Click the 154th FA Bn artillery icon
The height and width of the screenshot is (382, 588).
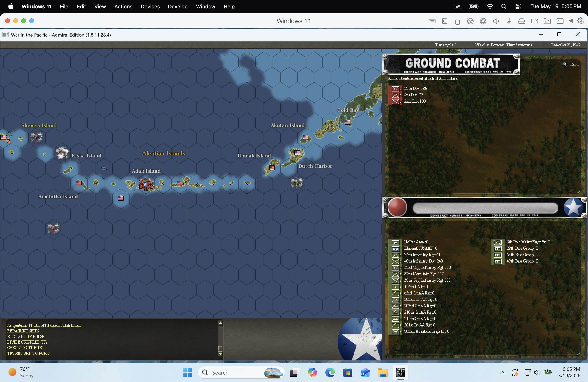click(395, 287)
